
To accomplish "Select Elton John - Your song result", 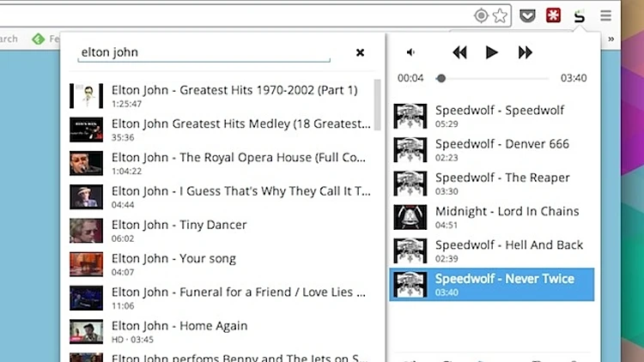I will [x=173, y=258].
